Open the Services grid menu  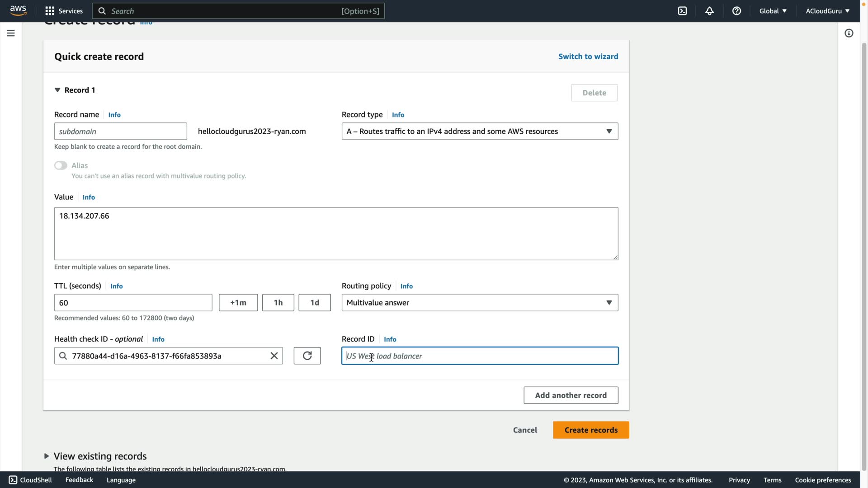pos(64,11)
